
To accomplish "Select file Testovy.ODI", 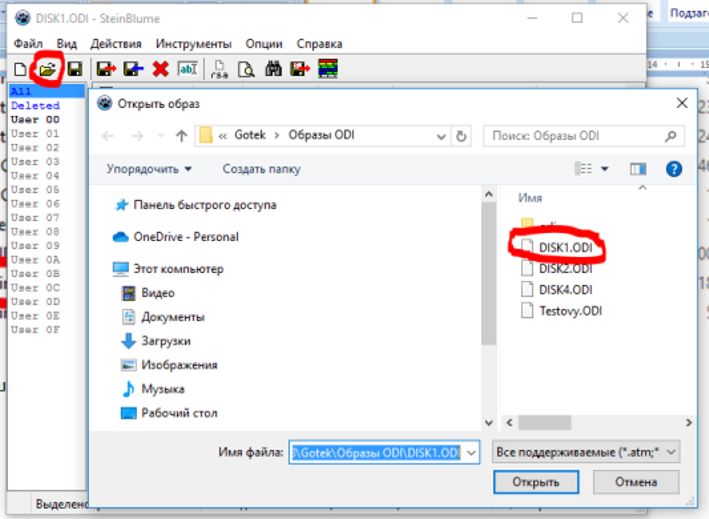I will 562,311.
